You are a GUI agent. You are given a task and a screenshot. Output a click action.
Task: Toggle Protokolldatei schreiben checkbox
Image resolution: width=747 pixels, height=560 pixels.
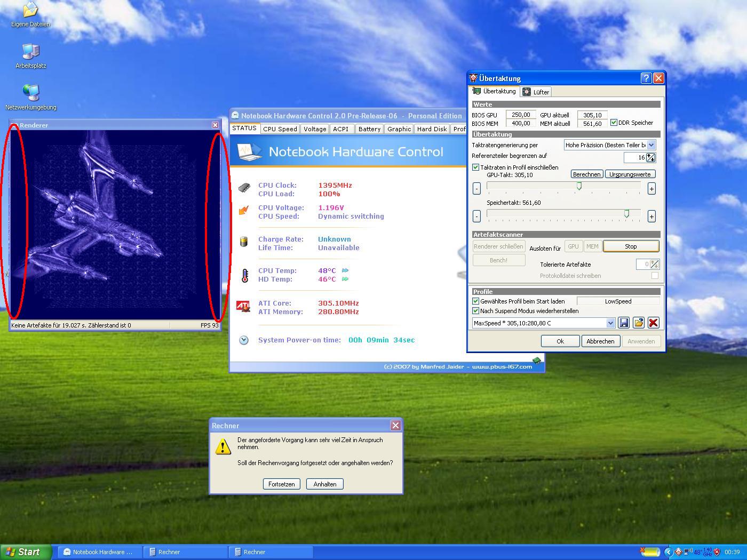click(655, 276)
